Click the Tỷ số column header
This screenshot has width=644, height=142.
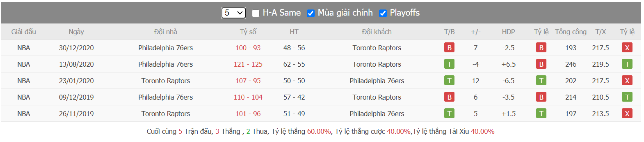point(248,32)
